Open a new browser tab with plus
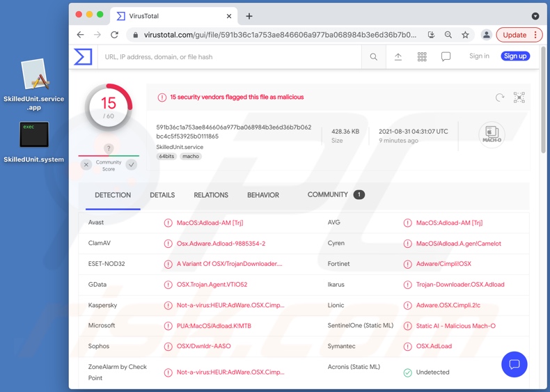Viewport: 550px width, 392px height. coord(249,16)
